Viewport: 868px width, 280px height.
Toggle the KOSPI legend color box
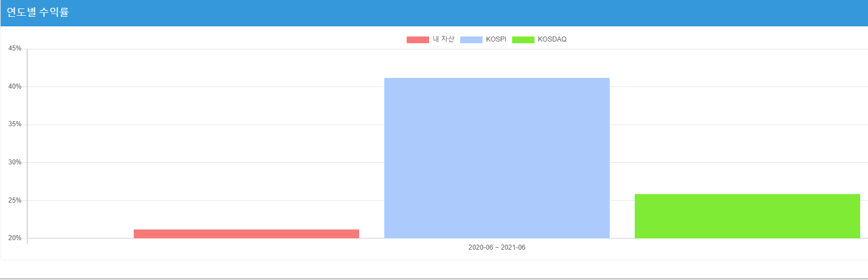[471, 39]
